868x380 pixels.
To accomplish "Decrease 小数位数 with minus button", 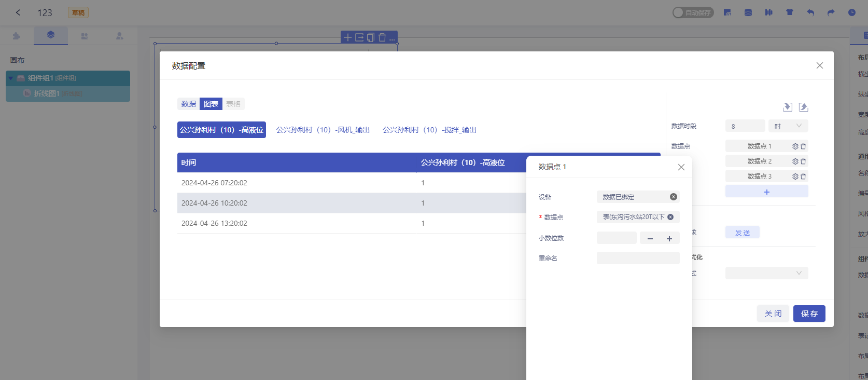I will (x=650, y=238).
